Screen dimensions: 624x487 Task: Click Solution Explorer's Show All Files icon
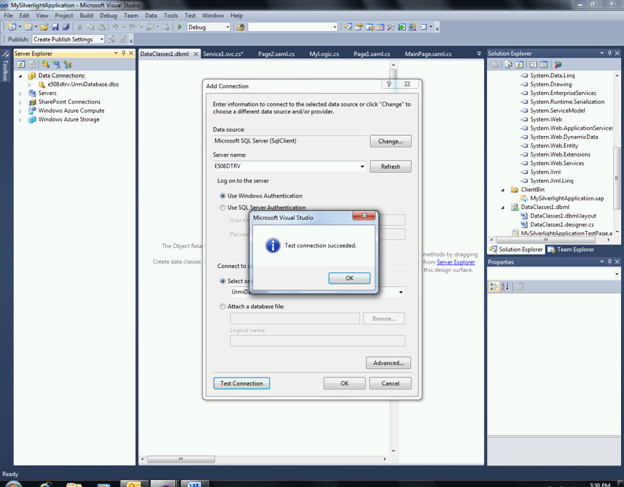pyautogui.click(x=508, y=64)
